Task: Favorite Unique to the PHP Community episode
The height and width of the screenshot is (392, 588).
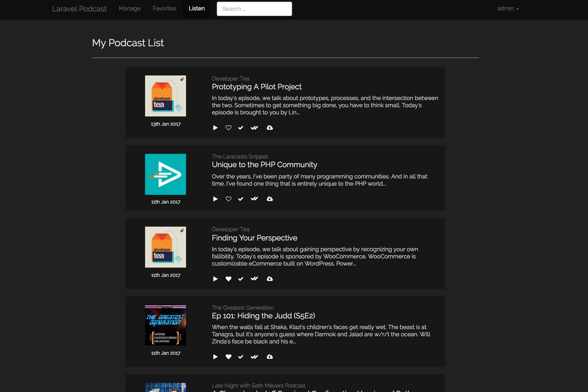Action: pos(229,199)
